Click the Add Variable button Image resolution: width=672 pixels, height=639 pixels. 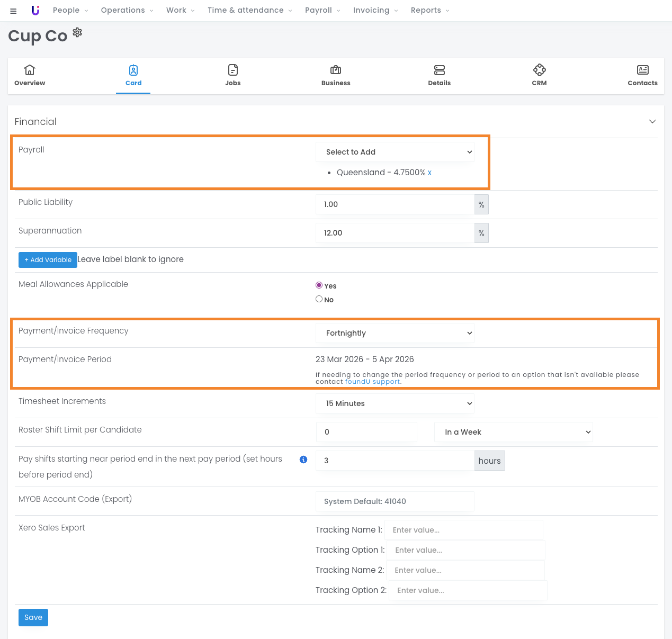coord(48,260)
